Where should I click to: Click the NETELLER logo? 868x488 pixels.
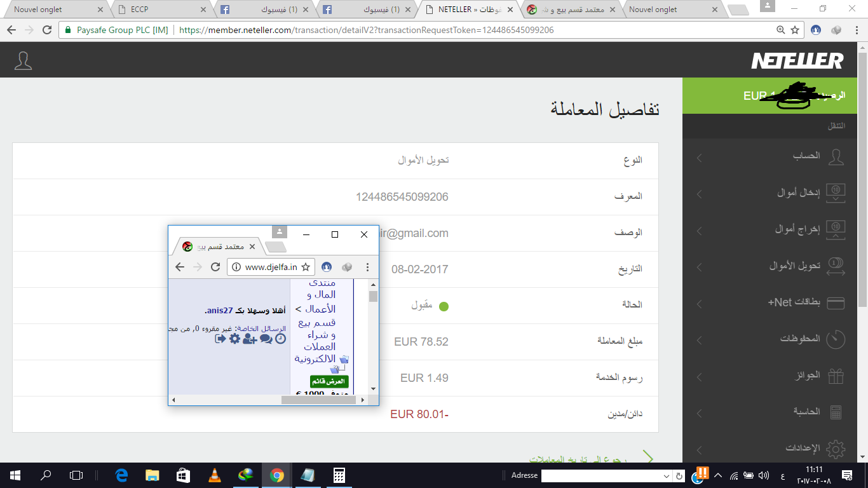tap(797, 61)
